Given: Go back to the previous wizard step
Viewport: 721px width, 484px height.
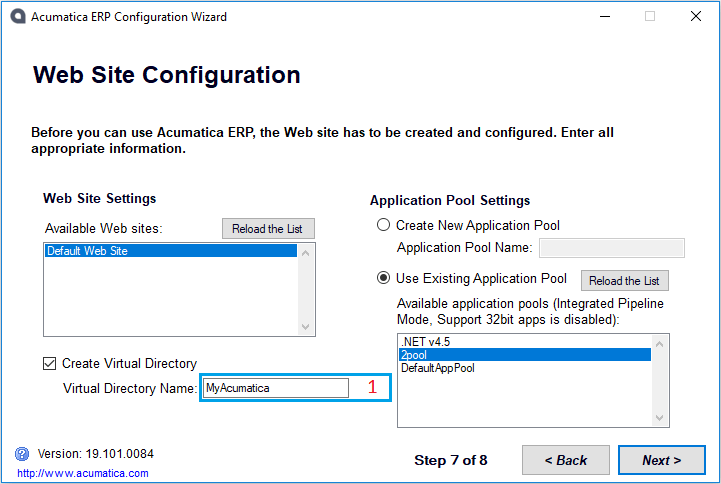Looking at the screenshot, I should (x=566, y=460).
